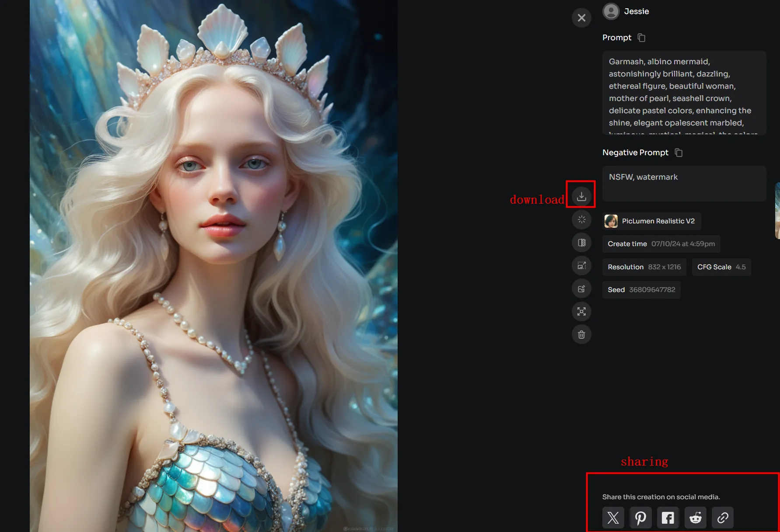Close the image detail view
The height and width of the screenshot is (532, 780).
[x=581, y=17]
